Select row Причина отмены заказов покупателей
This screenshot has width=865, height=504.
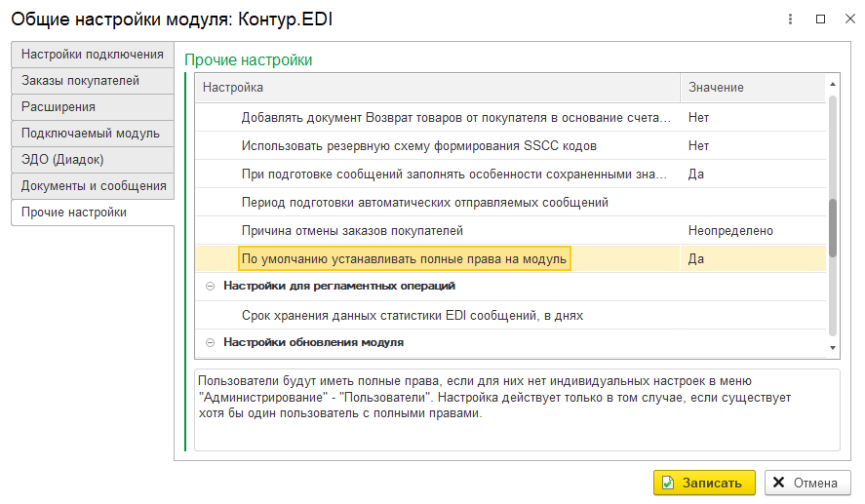point(510,230)
